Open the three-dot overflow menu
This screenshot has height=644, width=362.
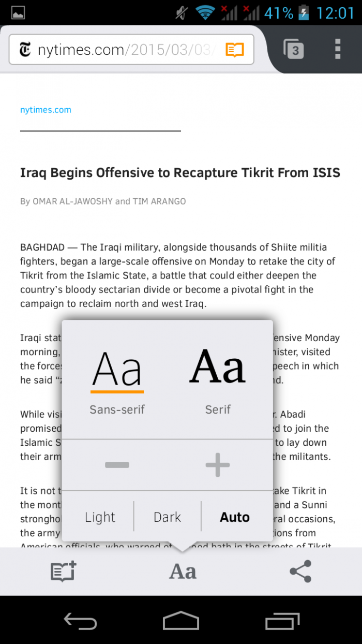tap(338, 49)
